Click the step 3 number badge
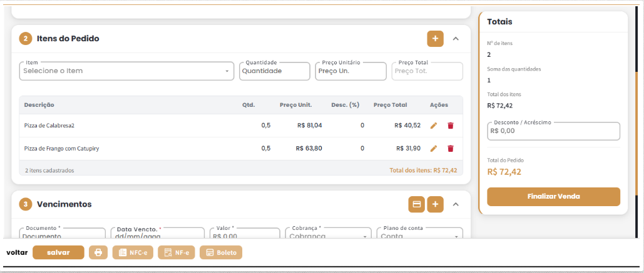Screen dimensions: 644x273 pos(26,204)
